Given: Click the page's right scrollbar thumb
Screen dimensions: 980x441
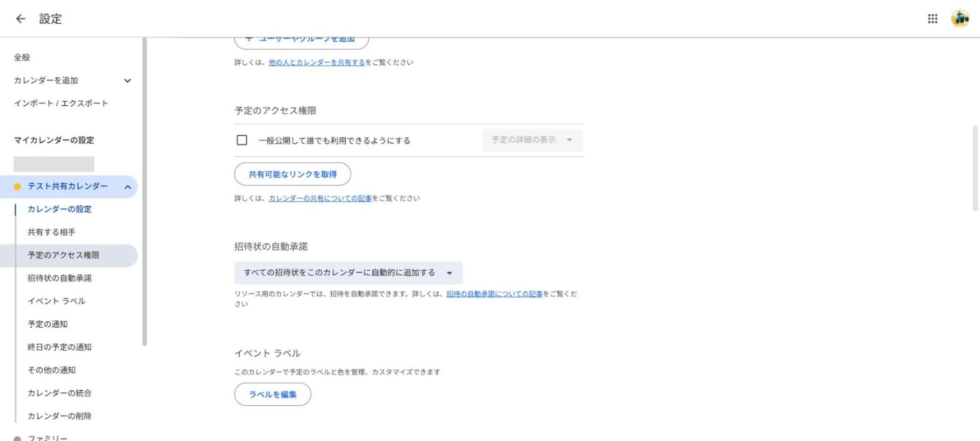Looking at the screenshot, I should point(976,168).
